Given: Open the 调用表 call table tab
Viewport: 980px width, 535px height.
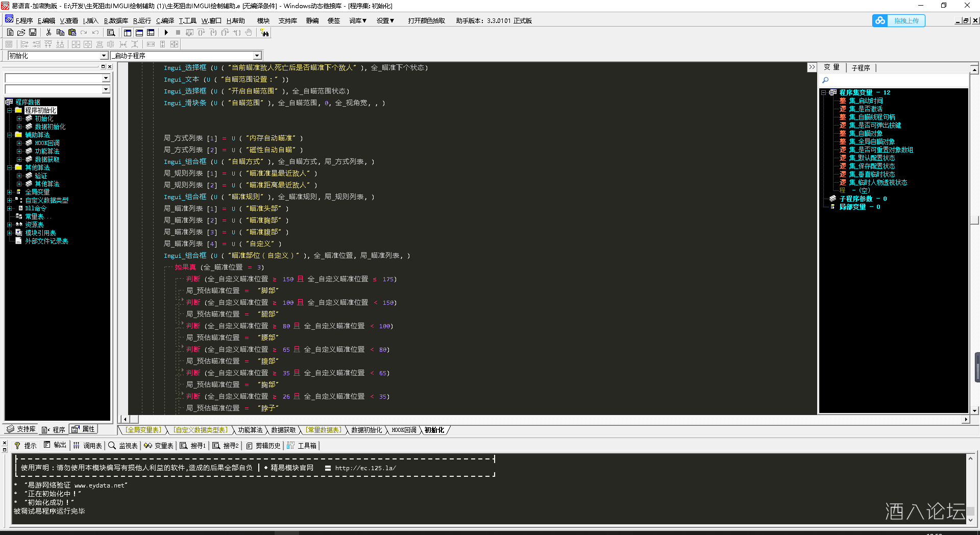Looking at the screenshot, I should [x=88, y=446].
